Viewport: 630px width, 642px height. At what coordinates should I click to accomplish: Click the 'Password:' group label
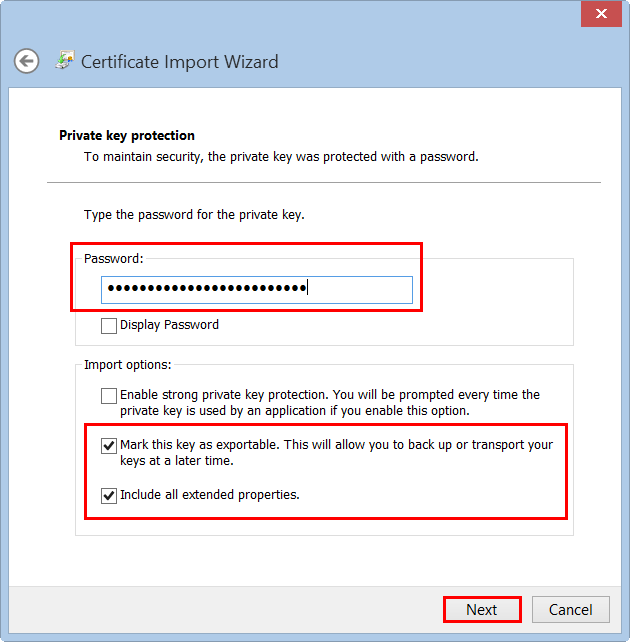(113, 259)
